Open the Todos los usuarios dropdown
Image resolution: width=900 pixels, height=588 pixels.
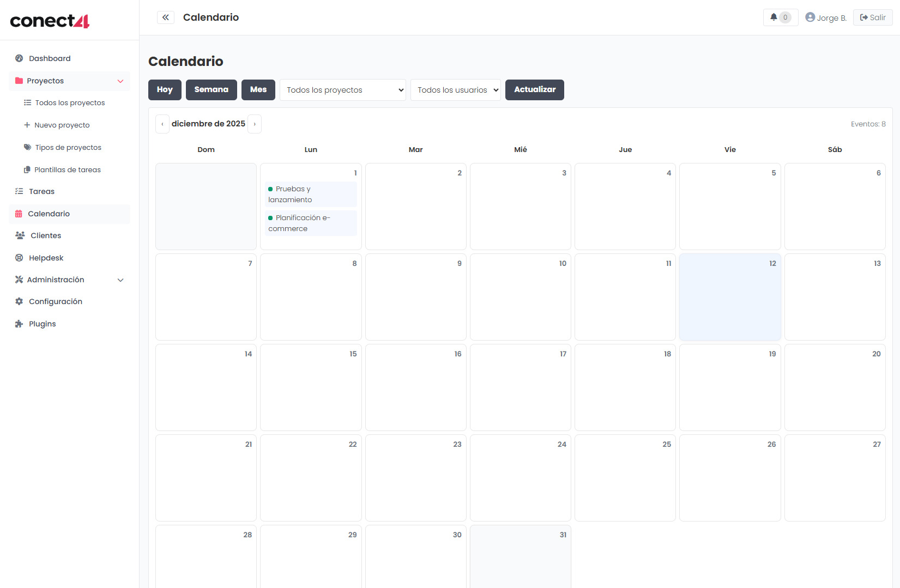click(x=456, y=90)
